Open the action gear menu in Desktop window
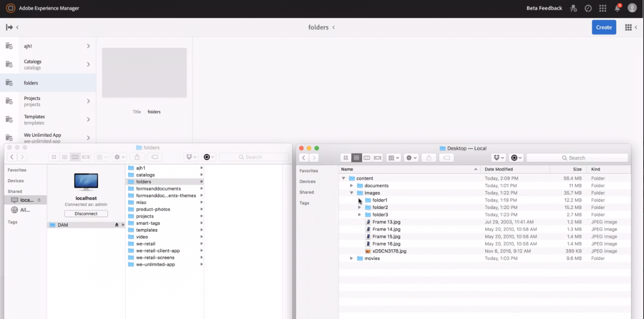The image size is (644, 319). 411,158
